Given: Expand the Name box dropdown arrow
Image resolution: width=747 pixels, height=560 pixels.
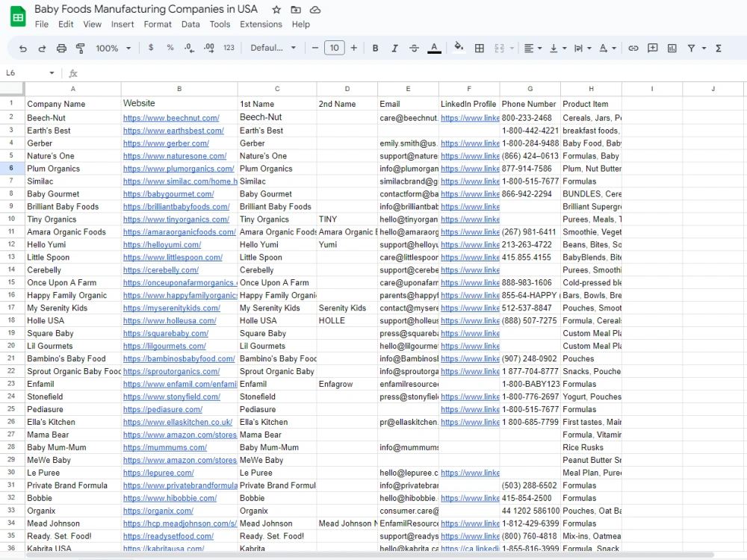Looking at the screenshot, I should (x=52, y=73).
